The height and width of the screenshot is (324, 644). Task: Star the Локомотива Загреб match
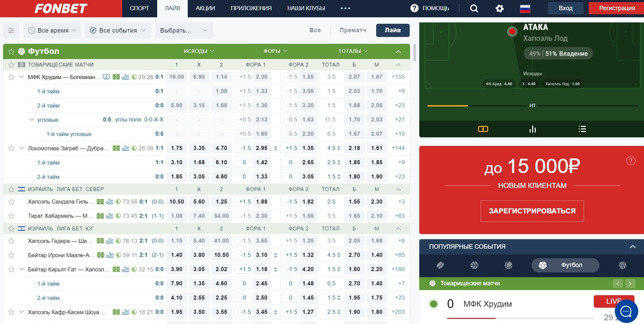11,148
